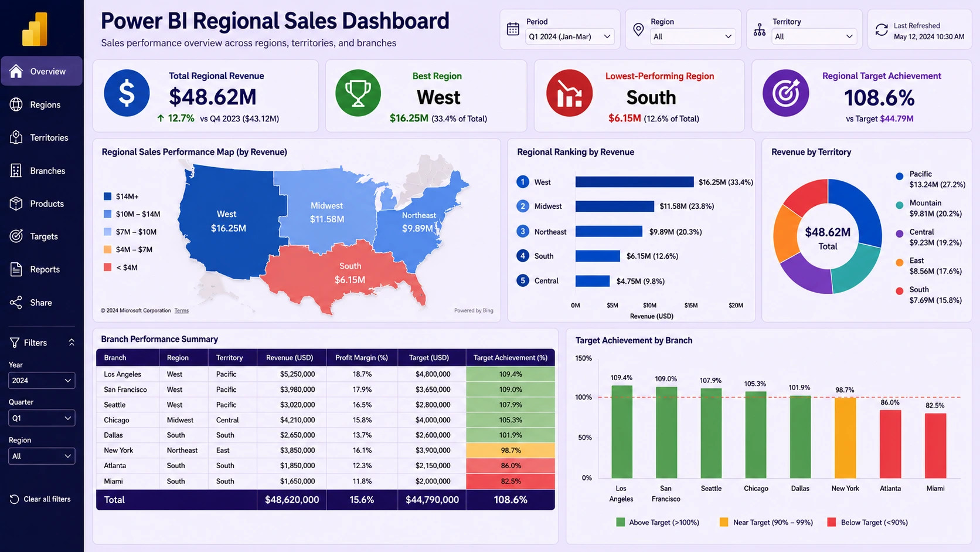Click the Near Target orange legend swatch
Screen dimensions: 980x552
724,522
